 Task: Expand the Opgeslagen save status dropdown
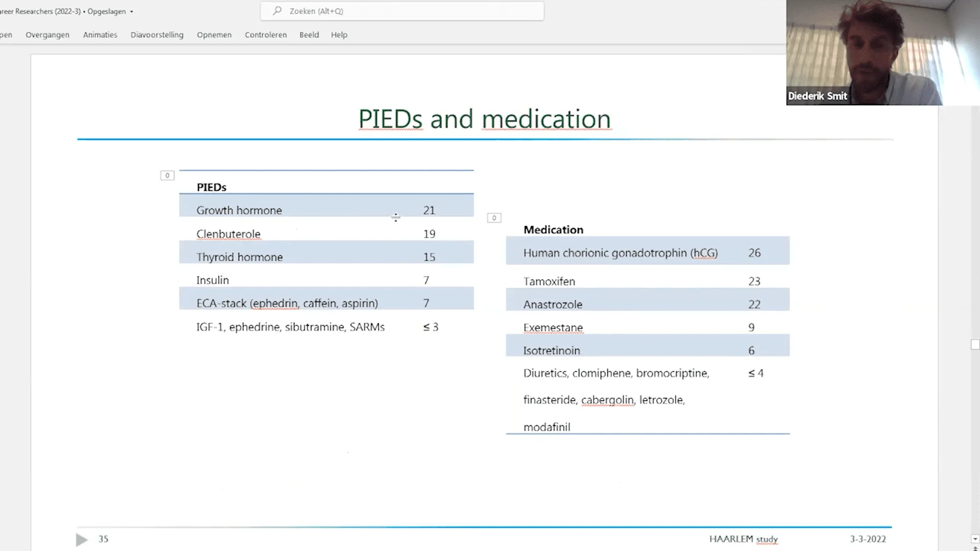[x=131, y=11]
